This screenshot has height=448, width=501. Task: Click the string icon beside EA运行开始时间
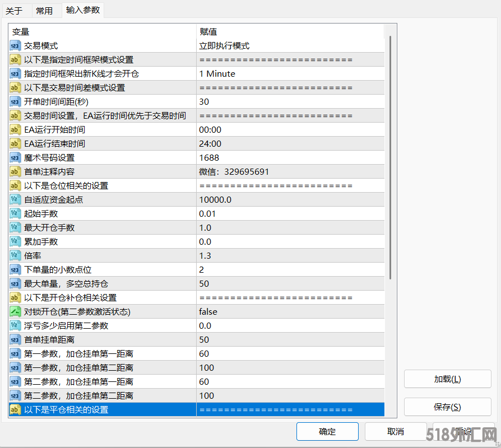(x=16, y=130)
